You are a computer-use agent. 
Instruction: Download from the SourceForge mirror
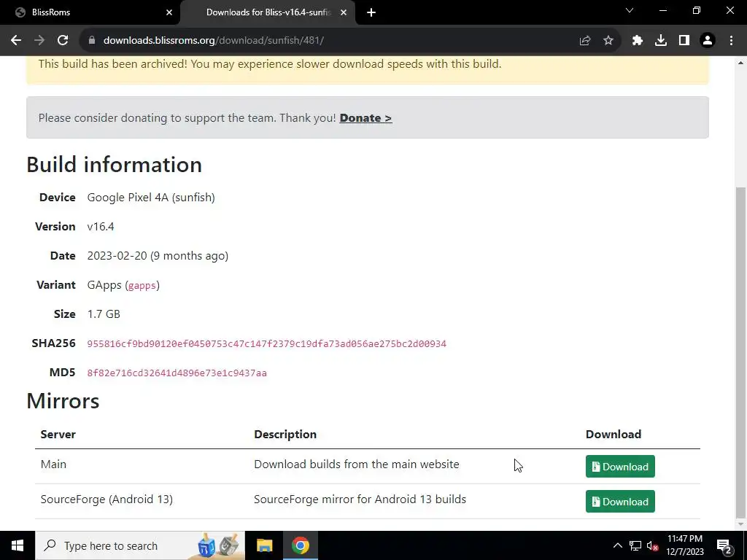coord(620,502)
